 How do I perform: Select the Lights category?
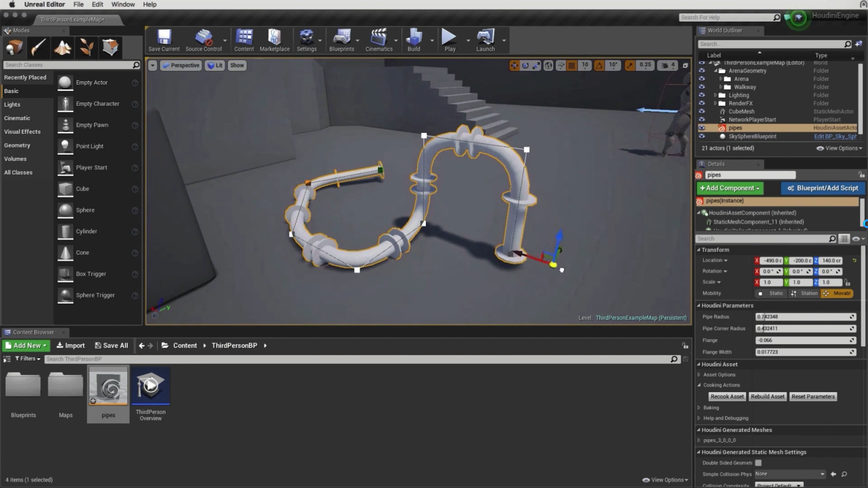point(12,105)
